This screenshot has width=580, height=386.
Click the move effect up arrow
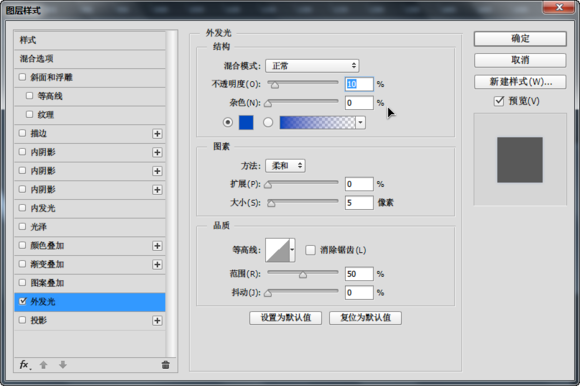(x=43, y=365)
